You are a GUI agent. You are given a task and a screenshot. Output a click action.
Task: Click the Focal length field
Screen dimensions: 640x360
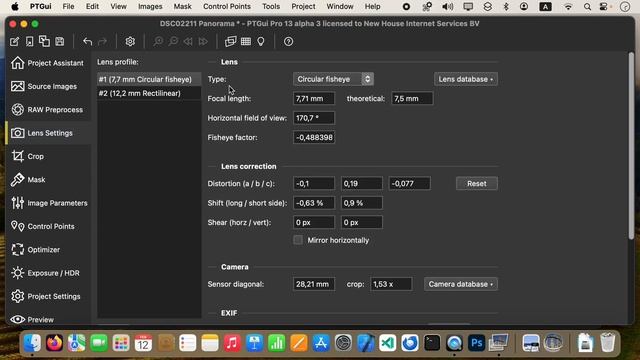coord(314,98)
